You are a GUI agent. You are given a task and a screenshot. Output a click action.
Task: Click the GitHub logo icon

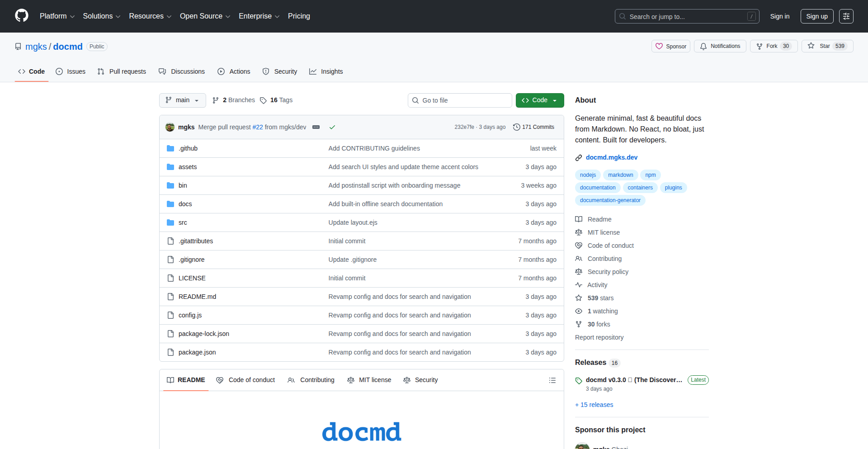pyautogui.click(x=21, y=16)
